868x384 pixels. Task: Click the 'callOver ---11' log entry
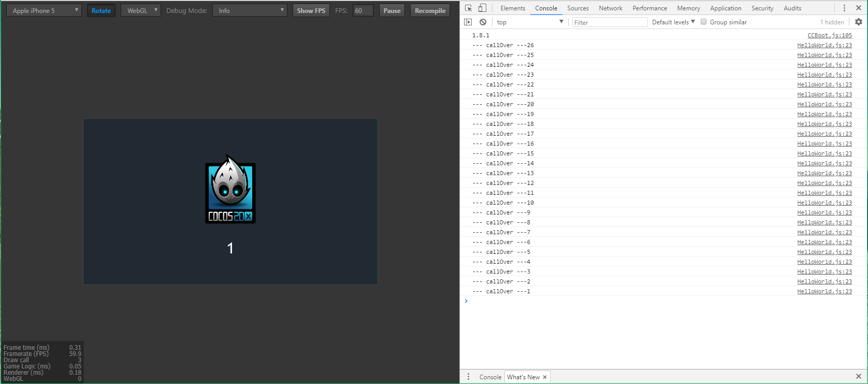click(x=503, y=193)
